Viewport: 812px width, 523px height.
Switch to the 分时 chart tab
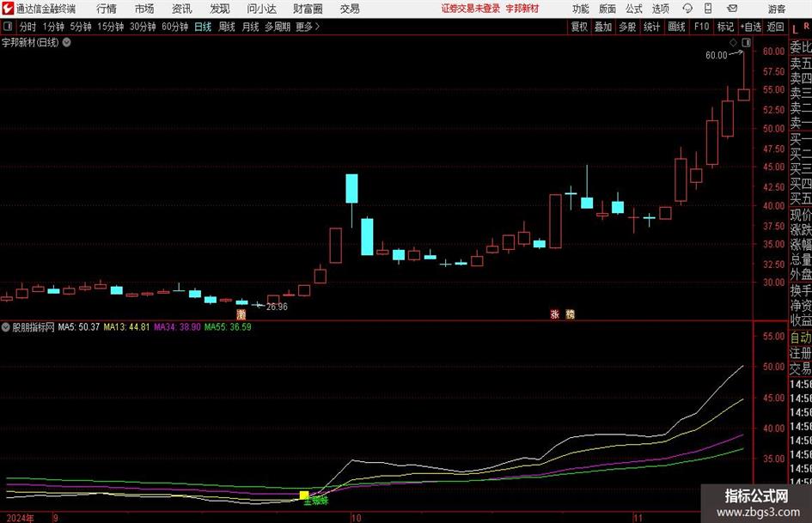[x=28, y=27]
